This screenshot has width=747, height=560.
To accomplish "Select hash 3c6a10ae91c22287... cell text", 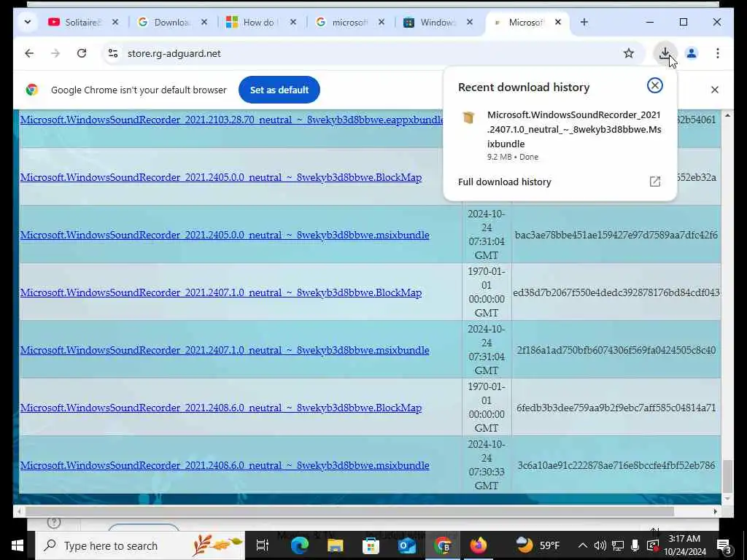I will point(616,465).
